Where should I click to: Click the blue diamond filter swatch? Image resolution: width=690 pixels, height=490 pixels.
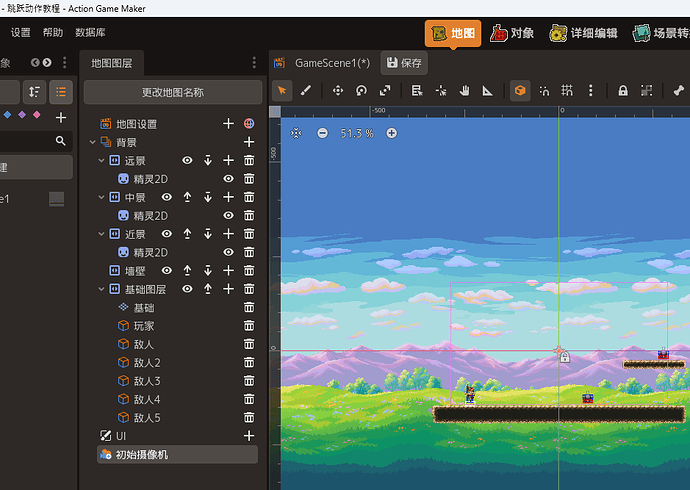(x=7, y=115)
